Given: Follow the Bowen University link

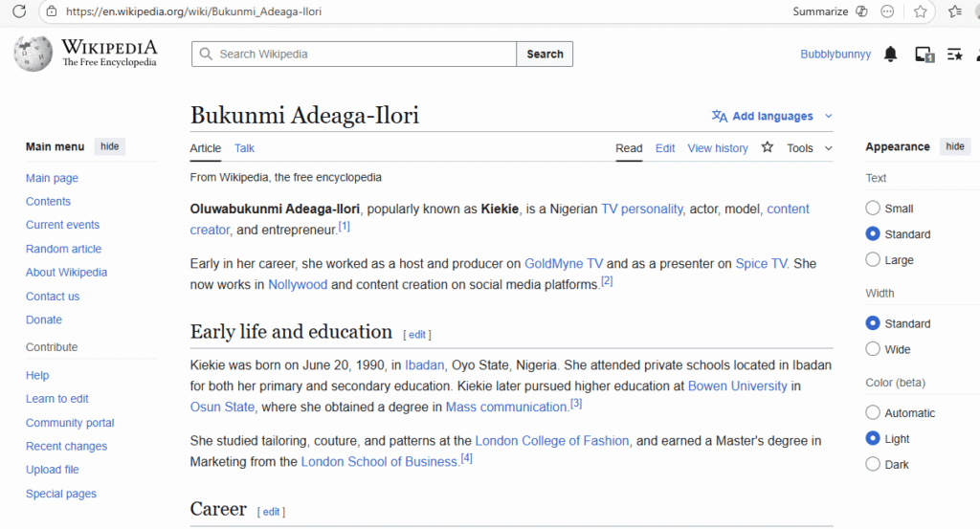Looking at the screenshot, I should [737, 386].
